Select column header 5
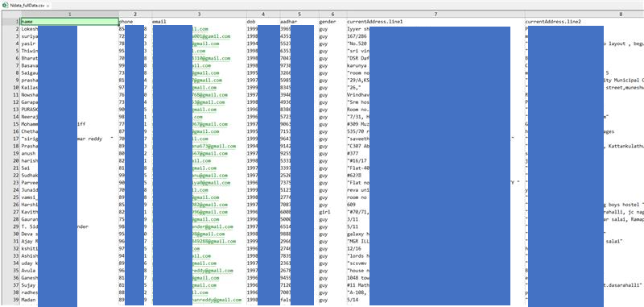Screen dimensions: 644x307 click(x=299, y=15)
